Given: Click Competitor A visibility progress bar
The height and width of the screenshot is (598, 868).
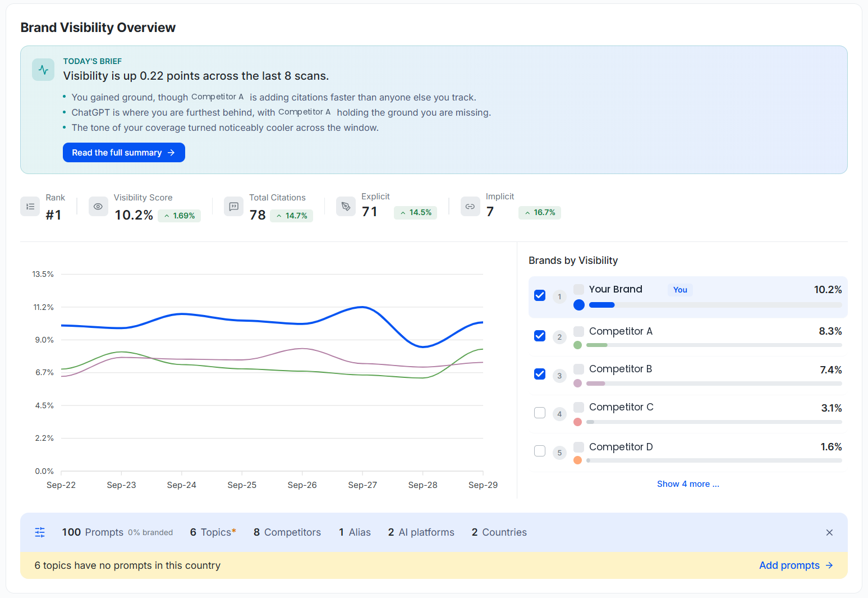Looking at the screenshot, I should click(714, 345).
